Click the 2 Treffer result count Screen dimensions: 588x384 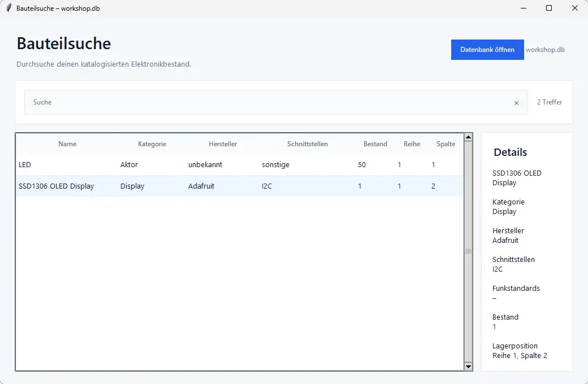(550, 102)
